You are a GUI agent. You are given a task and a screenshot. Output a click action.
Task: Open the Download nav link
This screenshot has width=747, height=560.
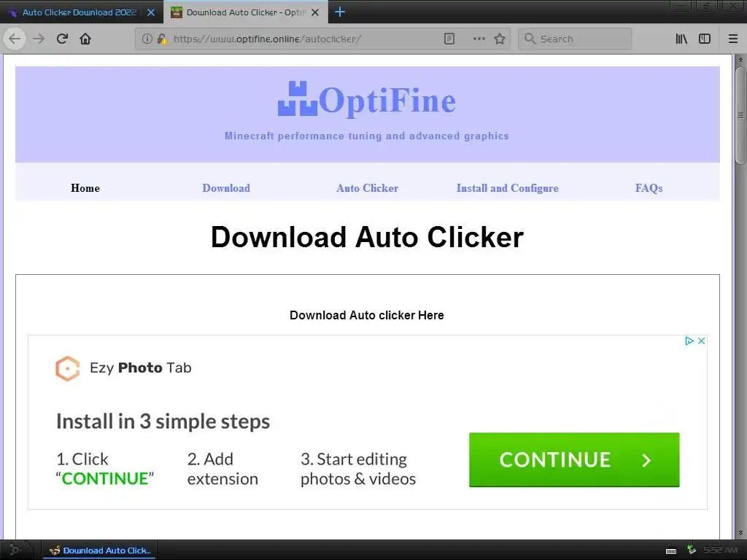(x=226, y=188)
